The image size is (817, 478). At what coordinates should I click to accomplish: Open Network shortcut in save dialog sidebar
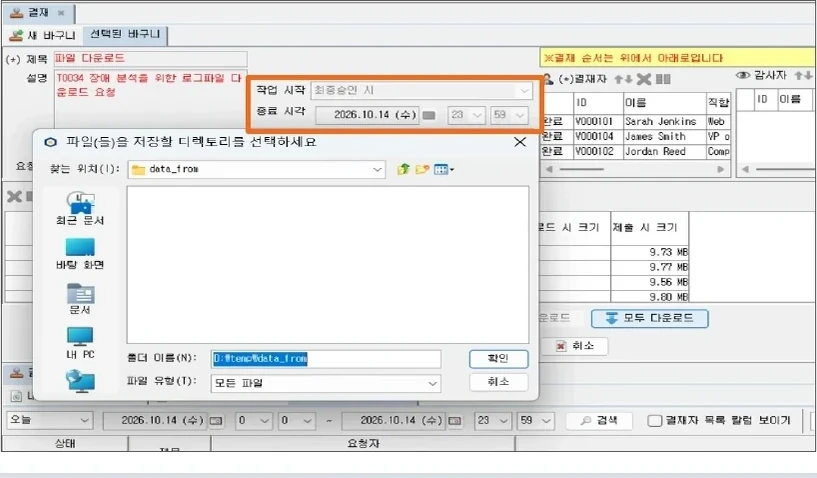(80, 382)
